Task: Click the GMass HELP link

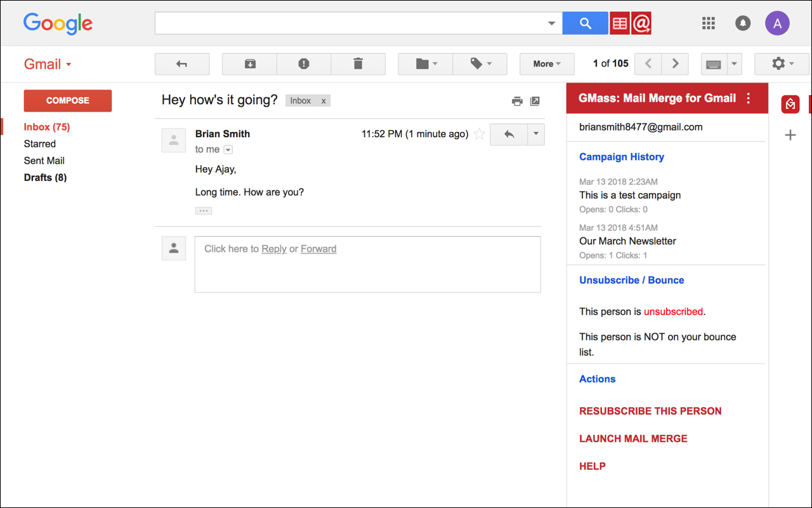Action: (593, 466)
